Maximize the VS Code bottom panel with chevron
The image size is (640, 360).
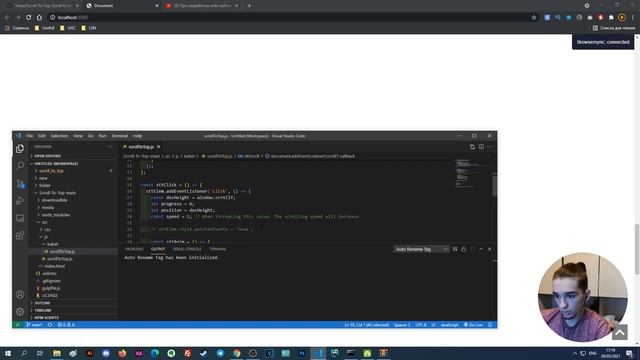coord(481,249)
